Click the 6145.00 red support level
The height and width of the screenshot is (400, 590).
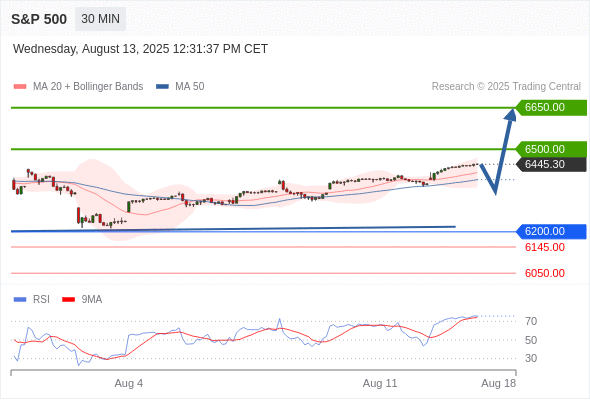(x=545, y=247)
